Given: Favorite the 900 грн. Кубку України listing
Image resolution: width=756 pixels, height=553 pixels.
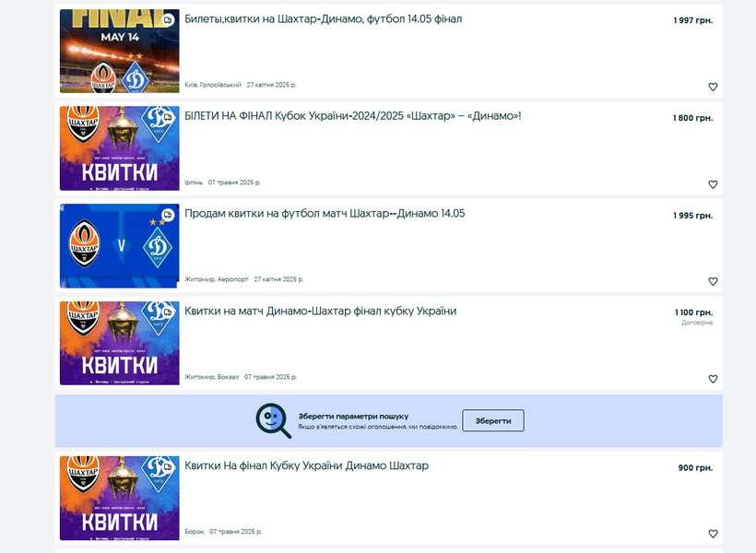Looking at the screenshot, I should coord(713,534).
